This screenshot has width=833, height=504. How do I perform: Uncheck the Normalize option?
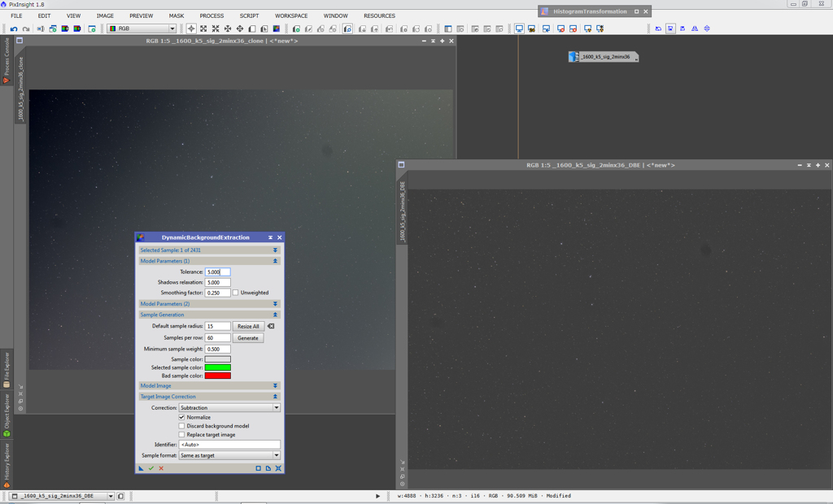point(181,418)
